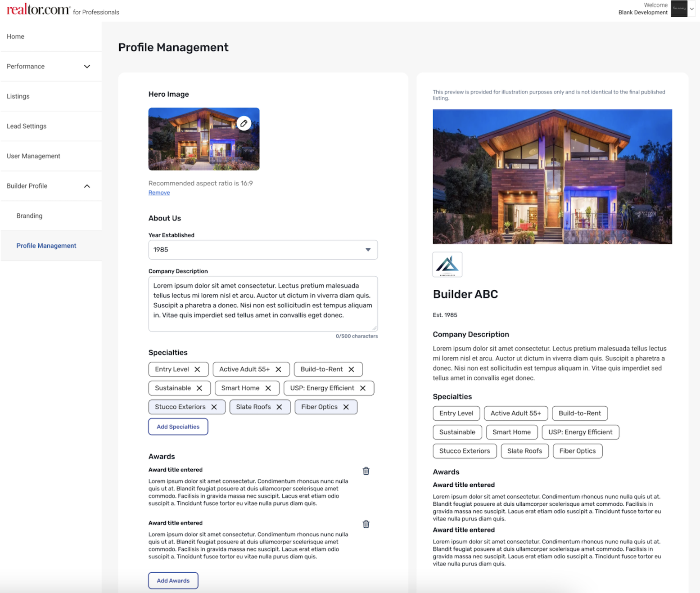
Task: Remove USP: Energy Efficient specialty
Action: pos(363,388)
